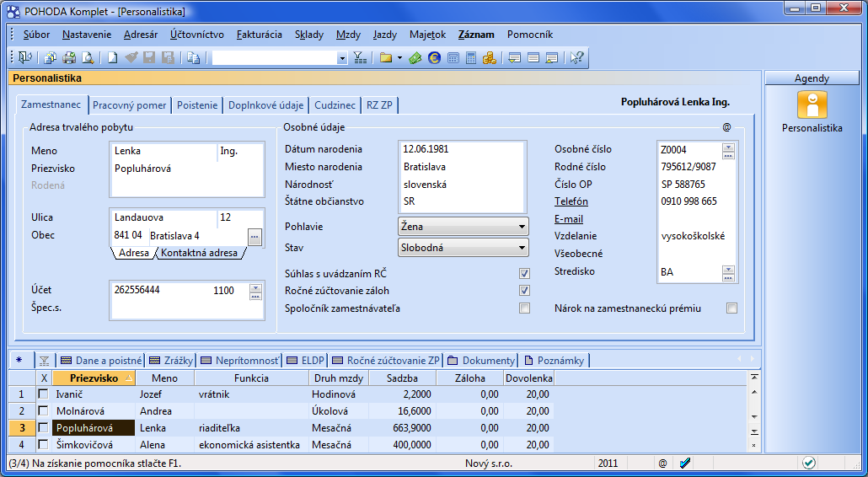This screenshot has width=868, height=477.
Task: Open the Účtovníctvo menu
Action: 197,35
